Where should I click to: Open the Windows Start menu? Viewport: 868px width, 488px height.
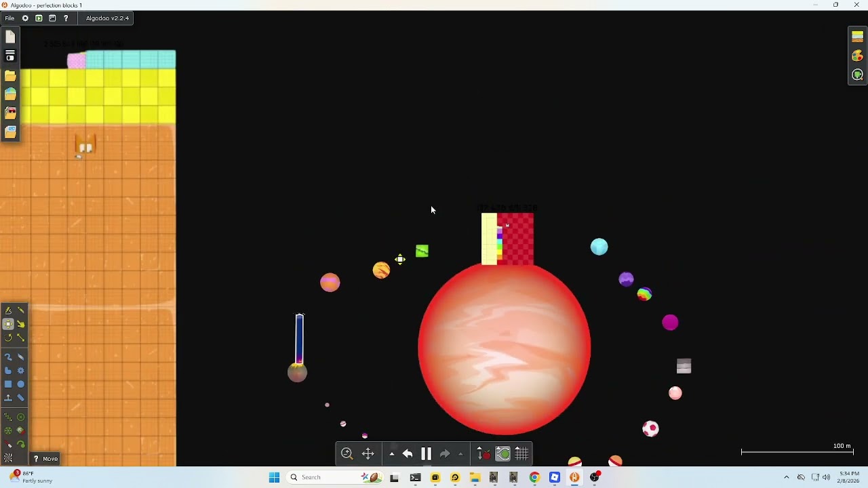(275, 477)
